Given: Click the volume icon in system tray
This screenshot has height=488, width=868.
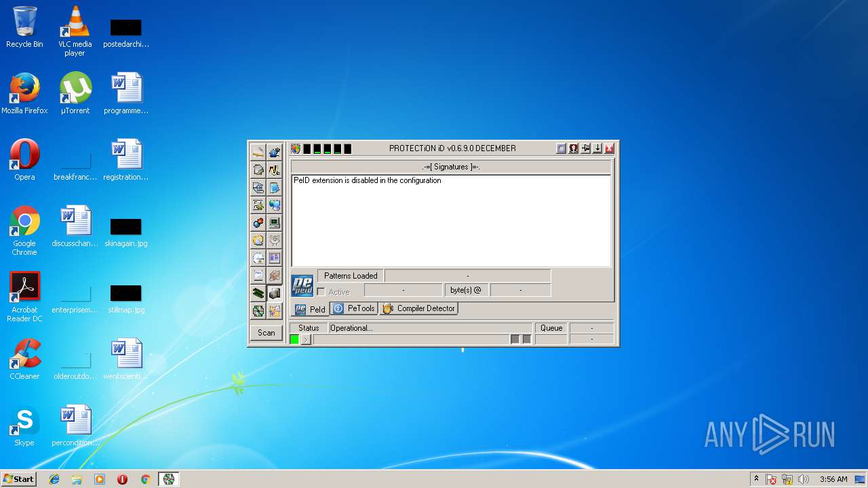Looking at the screenshot, I should pyautogui.click(x=804, y=479).
